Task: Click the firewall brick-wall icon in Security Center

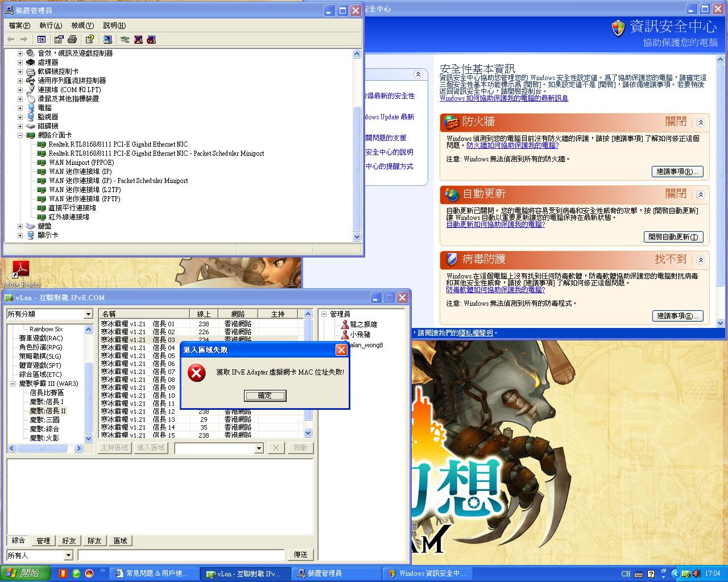Action: tap(452, 122)
